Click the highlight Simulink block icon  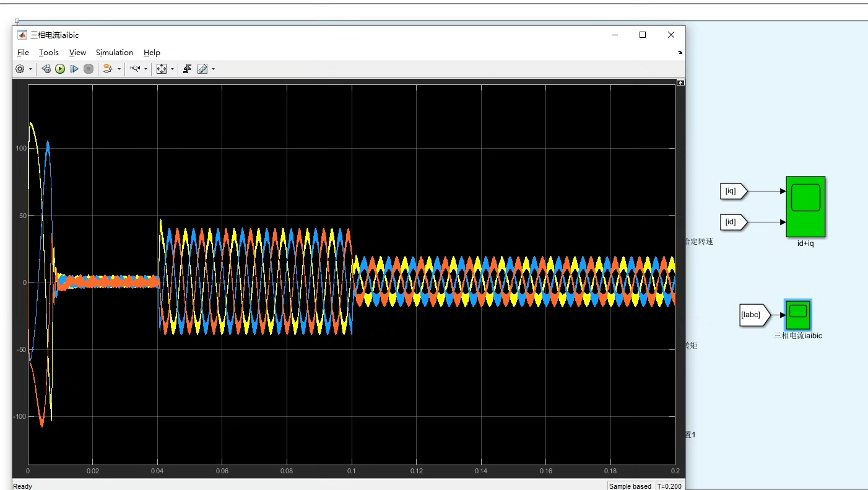pyautogui.click(x=108, y=69)
